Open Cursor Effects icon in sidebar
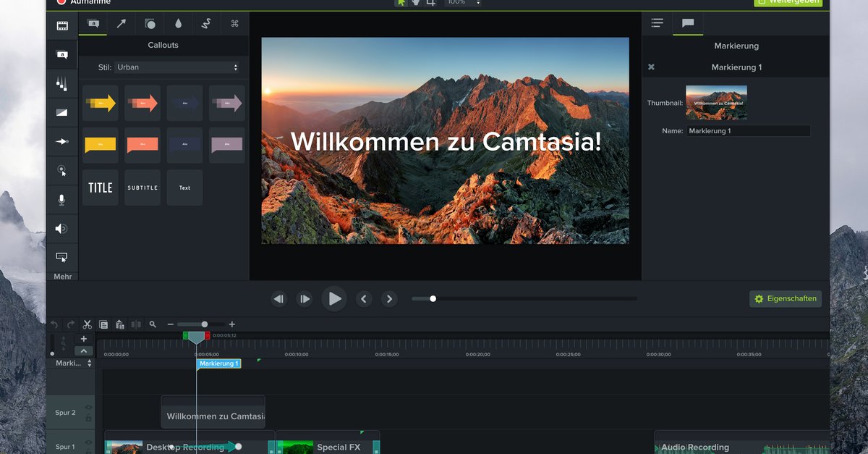 [62, 171]
